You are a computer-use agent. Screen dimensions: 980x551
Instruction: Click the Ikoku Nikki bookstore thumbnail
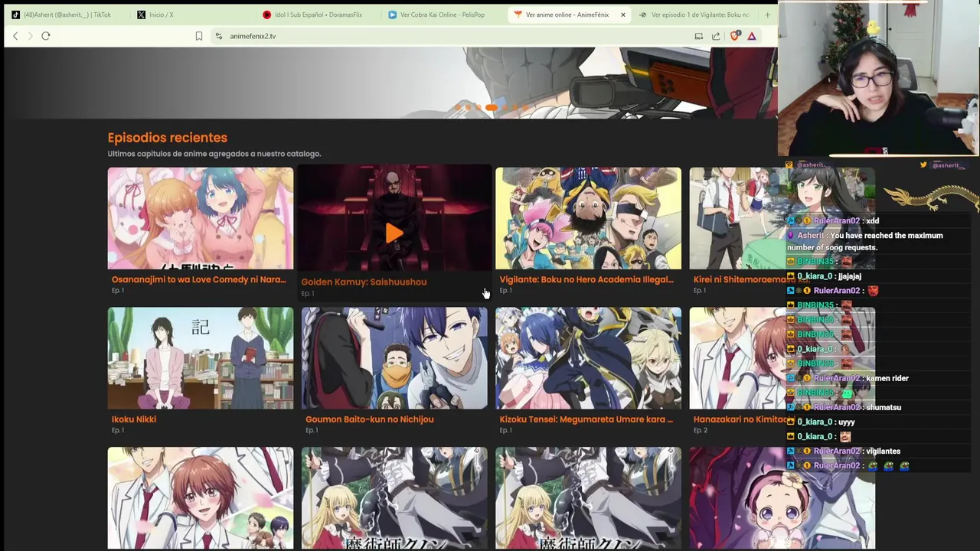201,358
